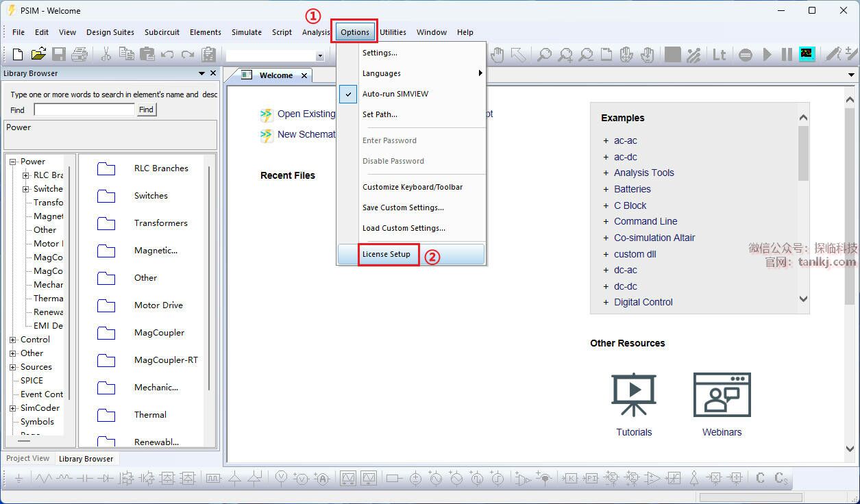The height and width of the screenshot is (504, 860).
Task: Click the Open file folder icon
Action: [x=38, y=54]
